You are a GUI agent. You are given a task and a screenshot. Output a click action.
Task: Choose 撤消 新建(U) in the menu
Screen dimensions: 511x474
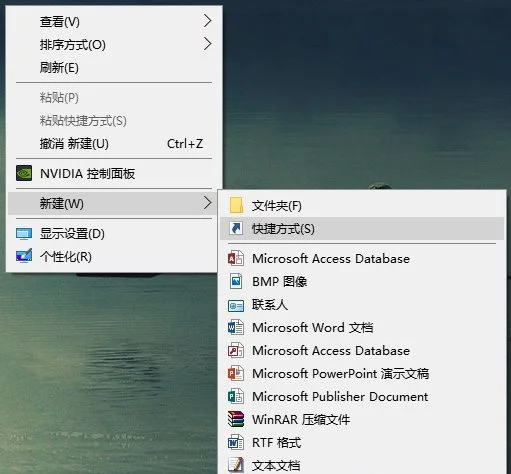(x=114, y=144)
